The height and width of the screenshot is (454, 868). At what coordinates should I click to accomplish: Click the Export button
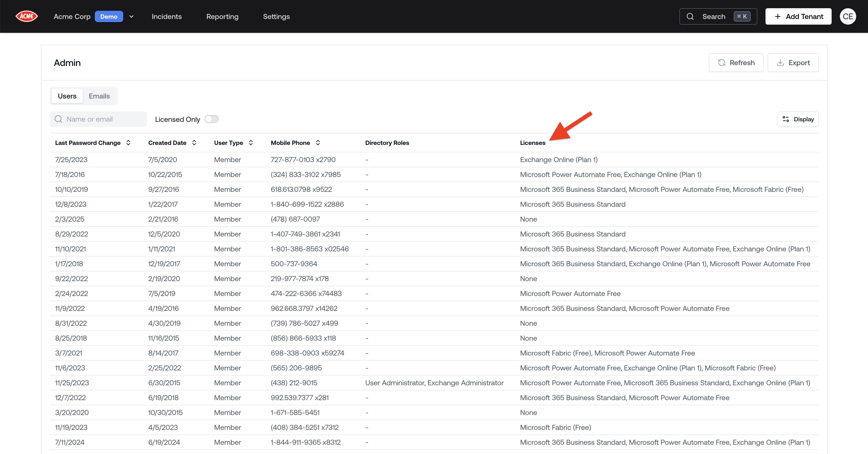point(793,63)
